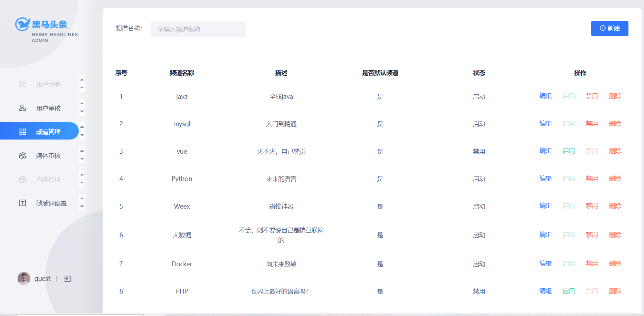Click the logout icon beside guest

tap(67, 279)
